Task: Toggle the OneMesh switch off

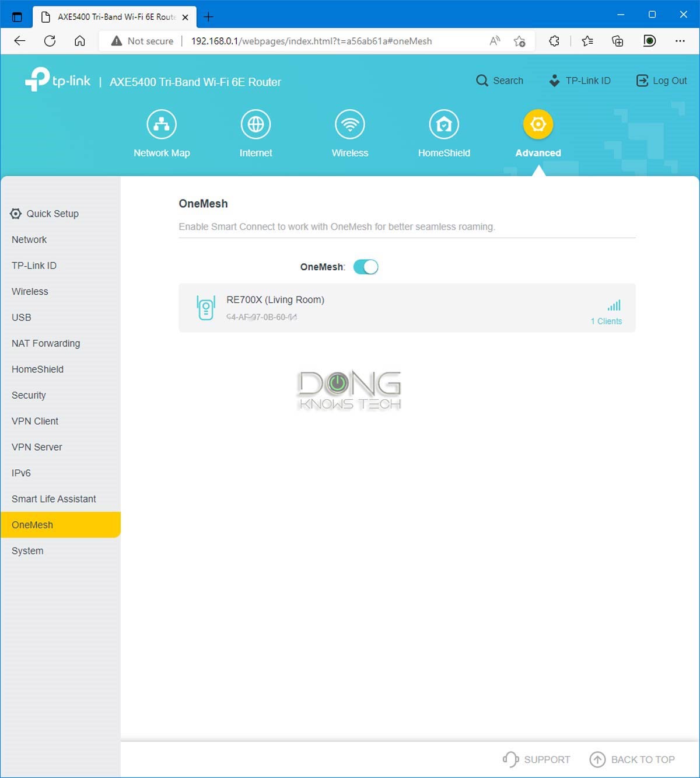Action: coord(366,267)
